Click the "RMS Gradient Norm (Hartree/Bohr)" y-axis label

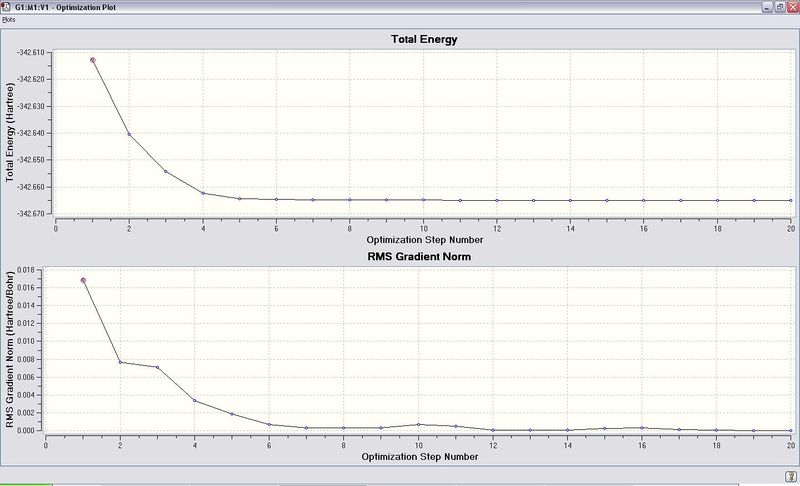(10, 350)
